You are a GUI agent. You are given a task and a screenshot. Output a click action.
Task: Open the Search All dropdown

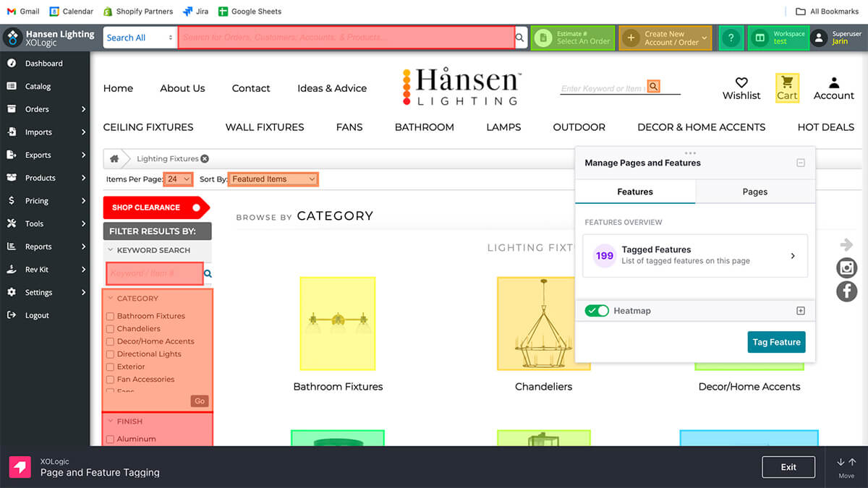point(140,38)
